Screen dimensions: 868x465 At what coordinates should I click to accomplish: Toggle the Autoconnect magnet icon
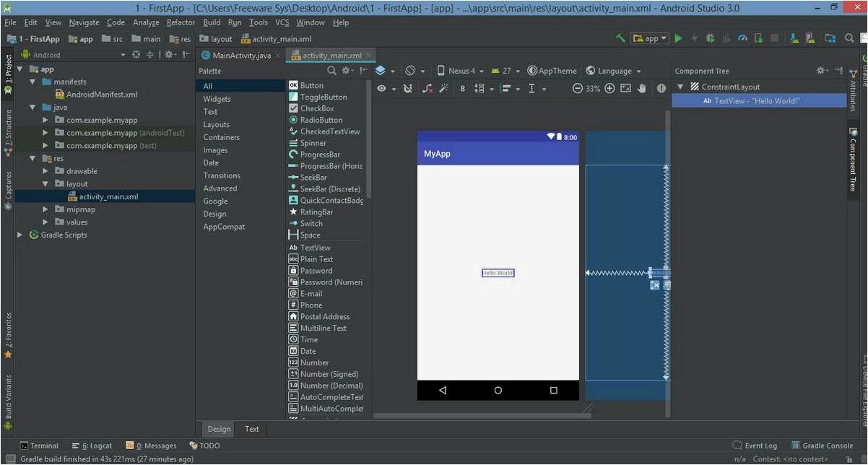[409, 89]
